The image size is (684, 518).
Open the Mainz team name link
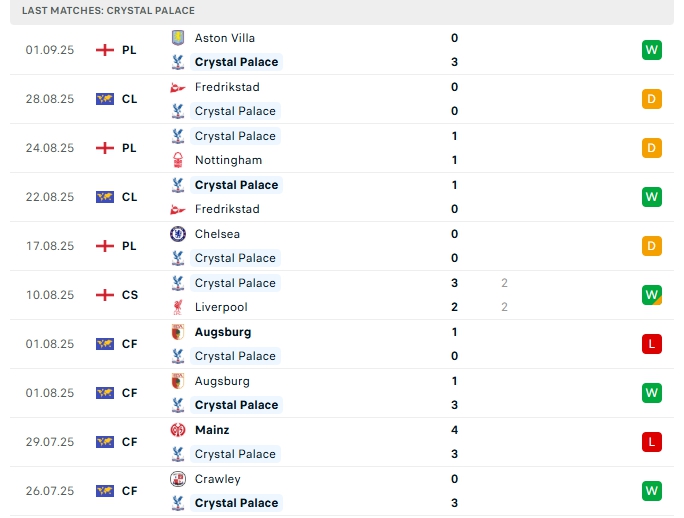212,430
